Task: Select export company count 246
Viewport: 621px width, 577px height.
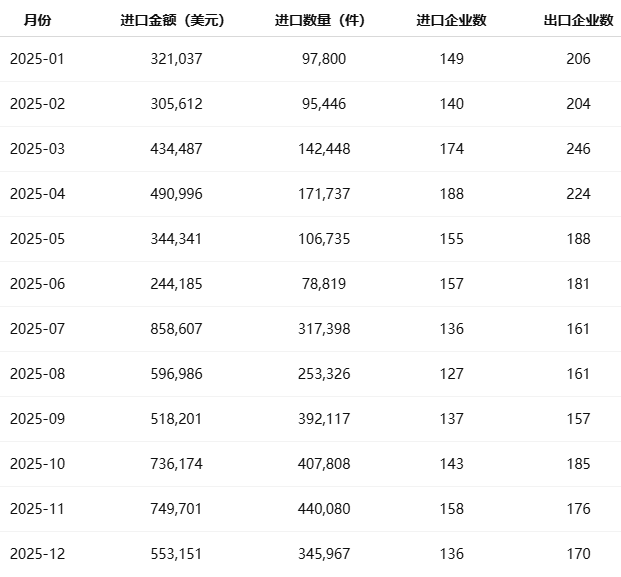Action: tap(578, 149)
